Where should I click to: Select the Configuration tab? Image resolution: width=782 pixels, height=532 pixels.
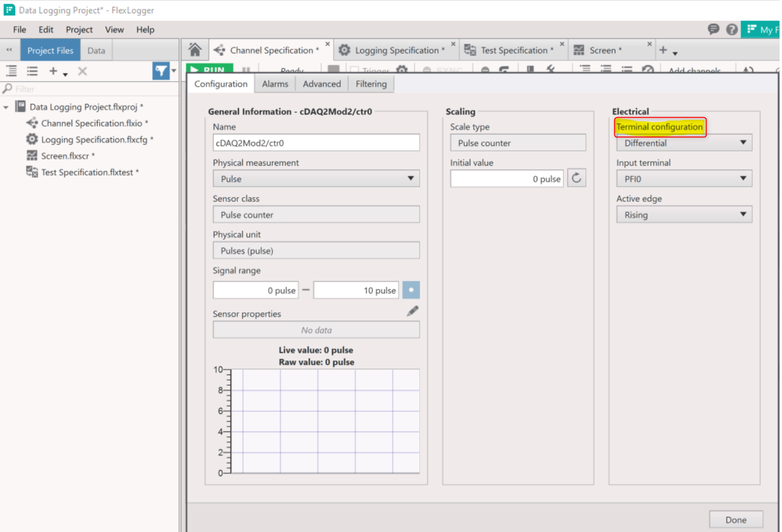pyautogui.click(x=221, y=84)
